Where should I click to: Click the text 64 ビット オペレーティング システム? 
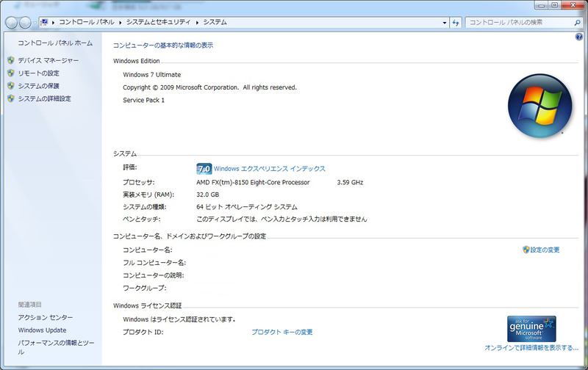coord(247,207)
